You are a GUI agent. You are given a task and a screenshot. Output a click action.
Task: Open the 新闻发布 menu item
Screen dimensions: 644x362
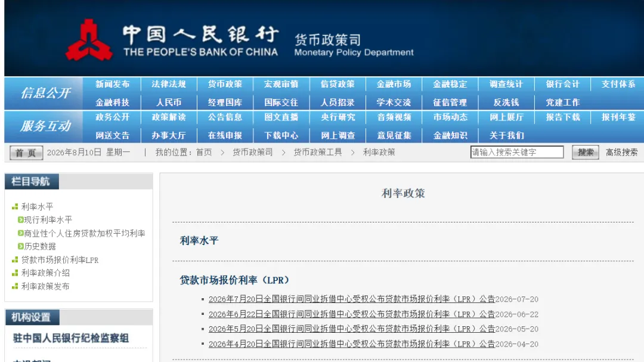(x=112, y=84)
